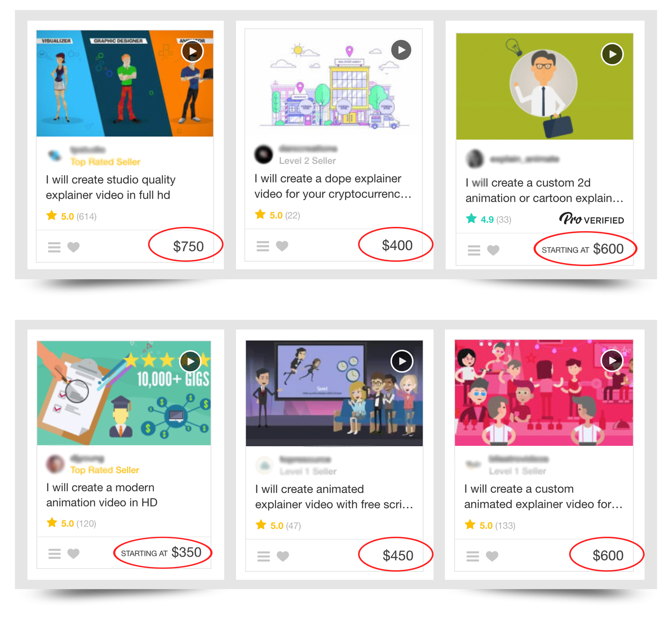The height and width of the screenshot is (624, 672).
Task: Open list menu icon on $750 gig
Action: click(x=54, y=247)
